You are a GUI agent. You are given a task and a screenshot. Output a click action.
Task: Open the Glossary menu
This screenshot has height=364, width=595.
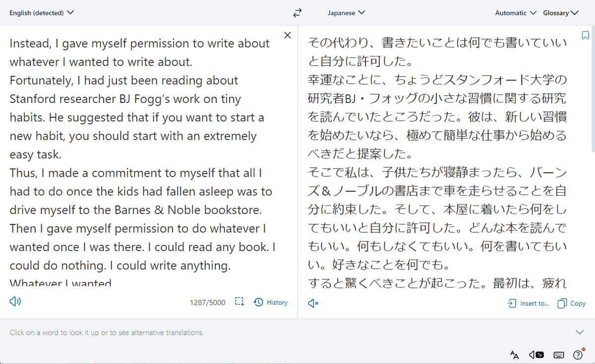tap(561, 13)
